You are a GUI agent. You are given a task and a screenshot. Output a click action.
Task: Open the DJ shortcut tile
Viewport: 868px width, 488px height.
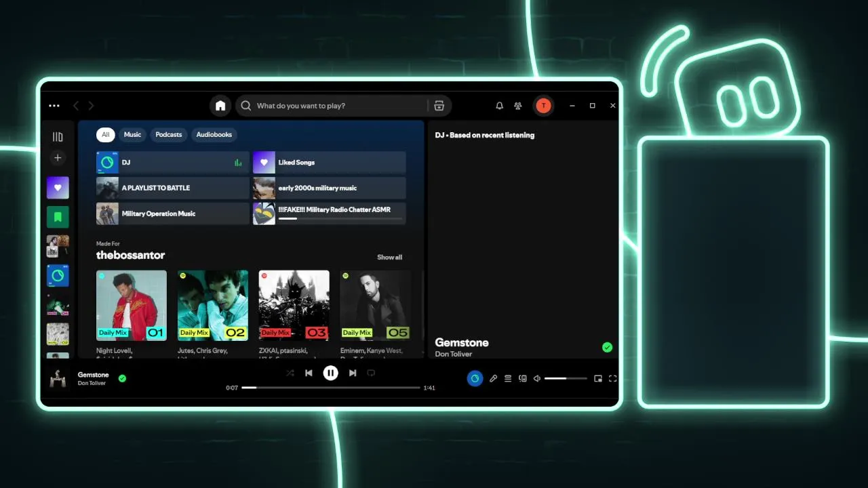(173, 163)
